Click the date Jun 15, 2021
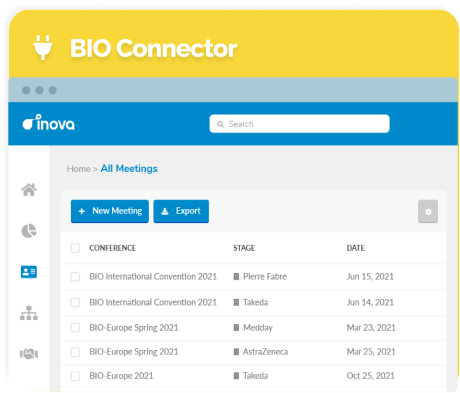Image resolution: width=460 pixels, height=393 pixels. (370, 277)
